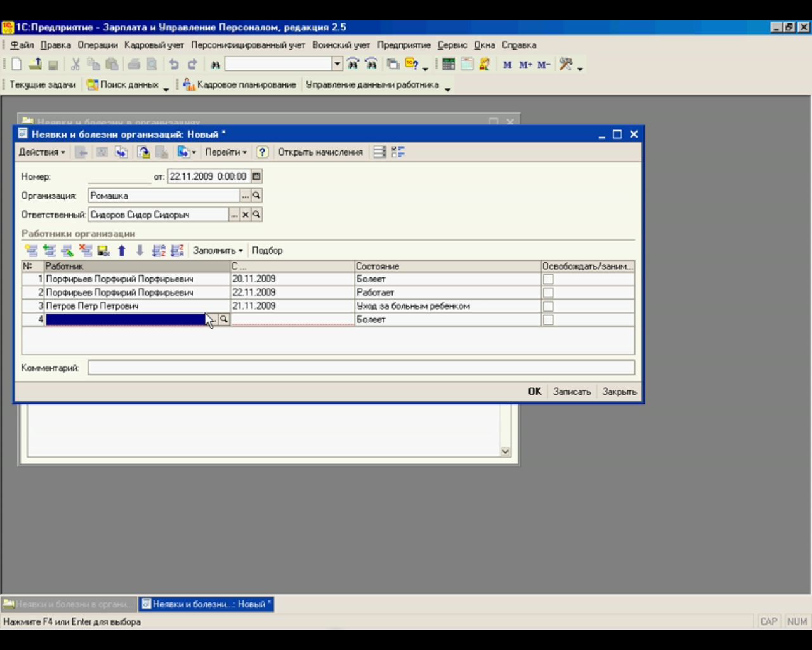Click Sort ascending A-Z icon

159,250
